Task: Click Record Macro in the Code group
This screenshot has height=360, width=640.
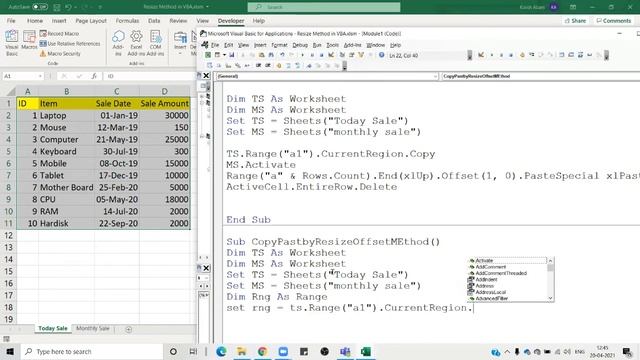Action: 59,33
